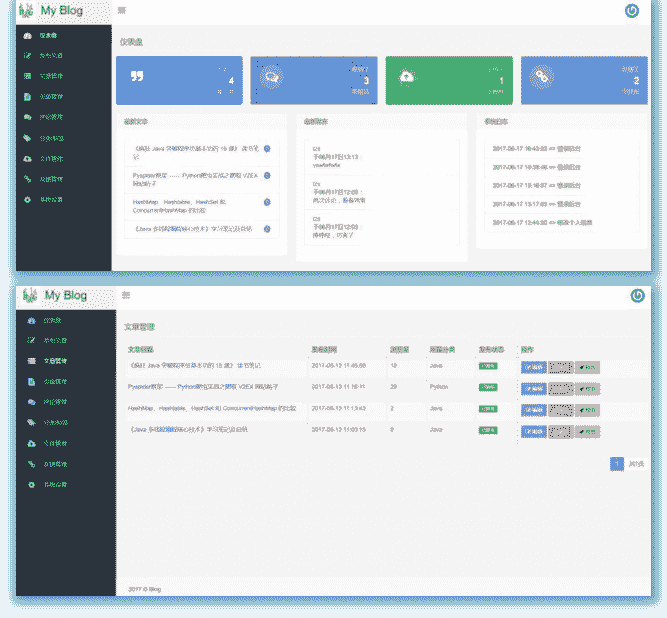Select the tags icon in the article management sidebar
The image size is (667, 618).
click(31, 422)
